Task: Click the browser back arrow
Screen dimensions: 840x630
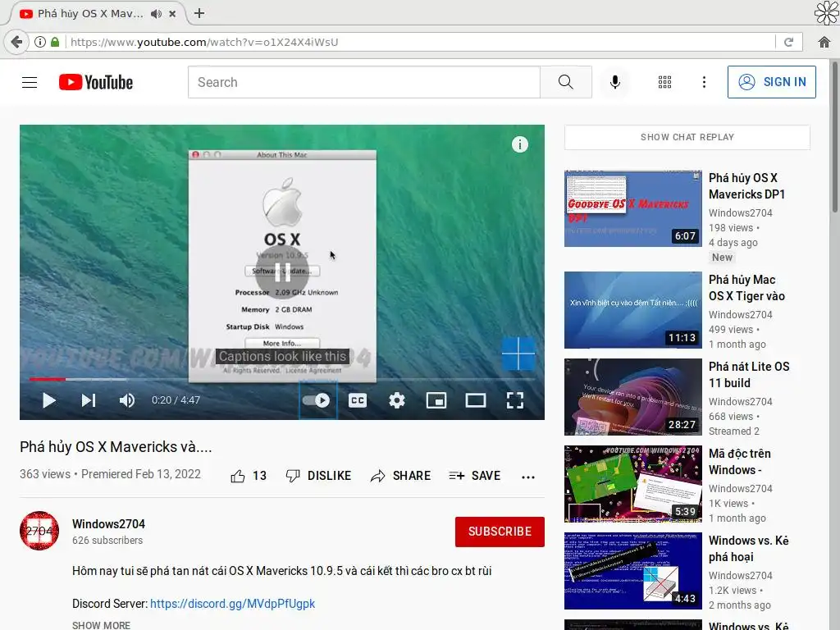Action: [x=16, y=42]
